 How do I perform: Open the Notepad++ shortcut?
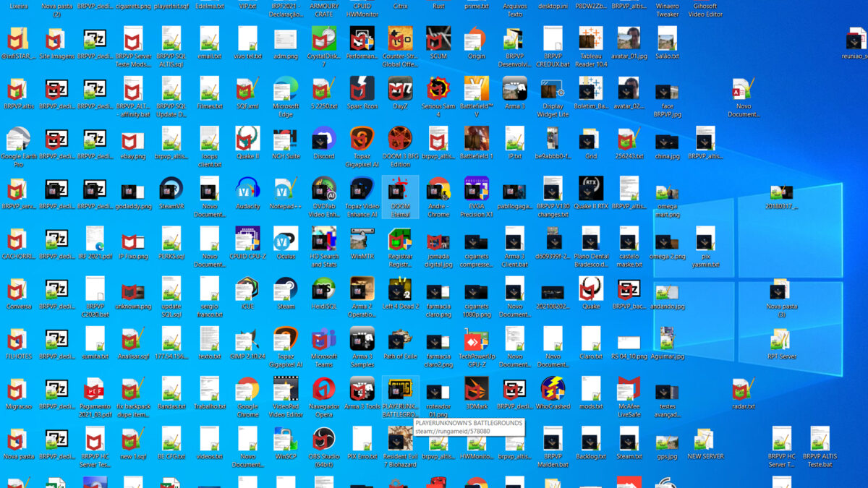pyautogui.click(x=286, y=189)
